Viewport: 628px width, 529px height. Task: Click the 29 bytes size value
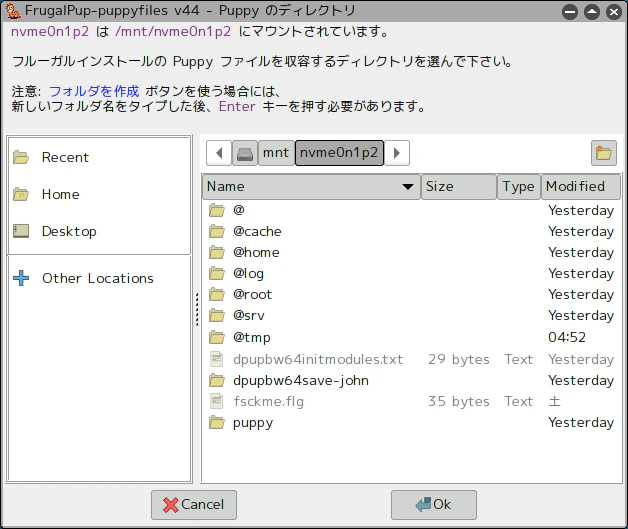[459, 359]
